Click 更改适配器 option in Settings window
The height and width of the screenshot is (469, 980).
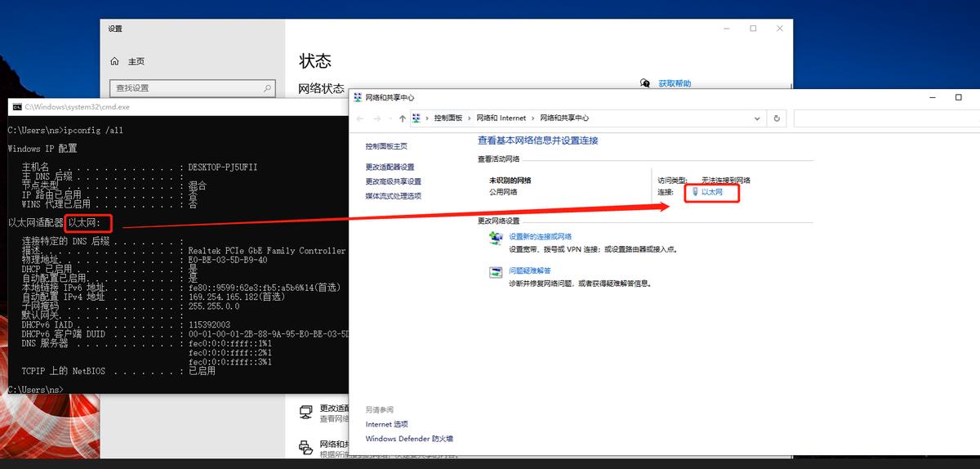334,409
